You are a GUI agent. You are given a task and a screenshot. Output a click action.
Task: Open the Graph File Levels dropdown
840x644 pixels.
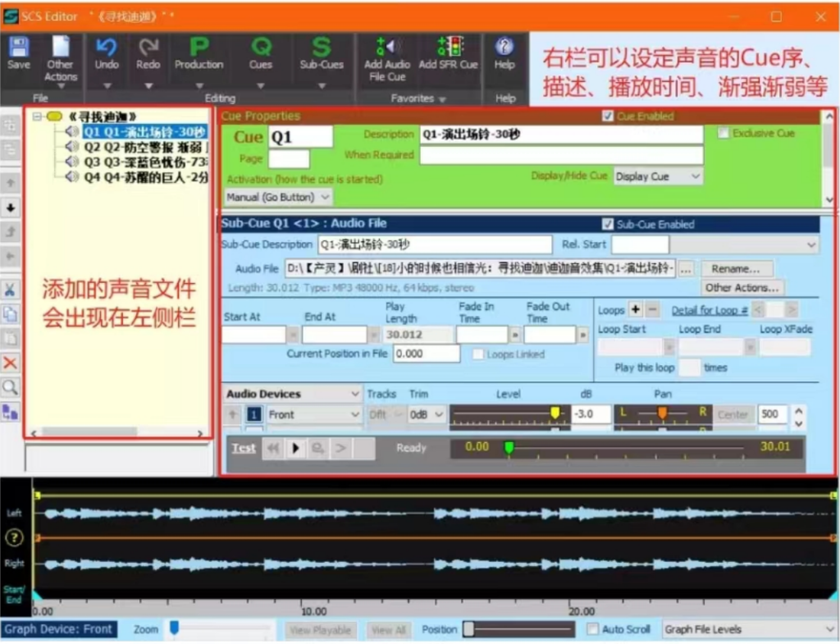point(749,629)
